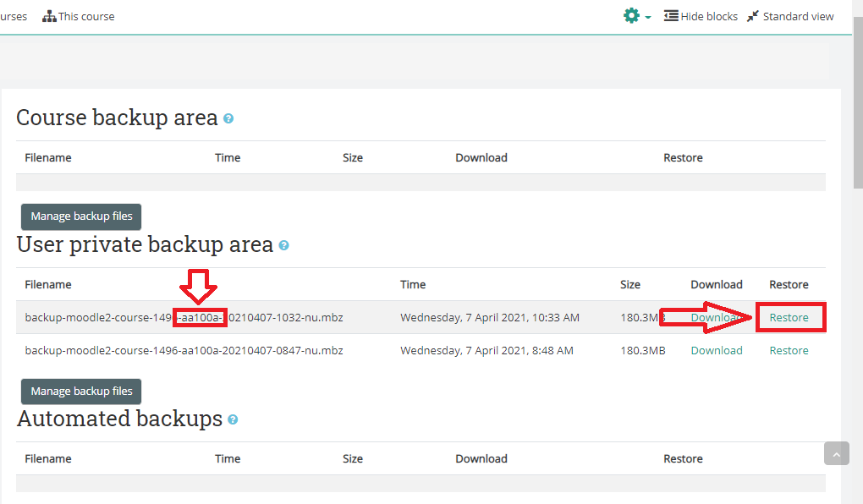The width and height of the screenshot is (863, 504).
Task: Click the page vertical scrollbar
Action: [x=857, y=105]
